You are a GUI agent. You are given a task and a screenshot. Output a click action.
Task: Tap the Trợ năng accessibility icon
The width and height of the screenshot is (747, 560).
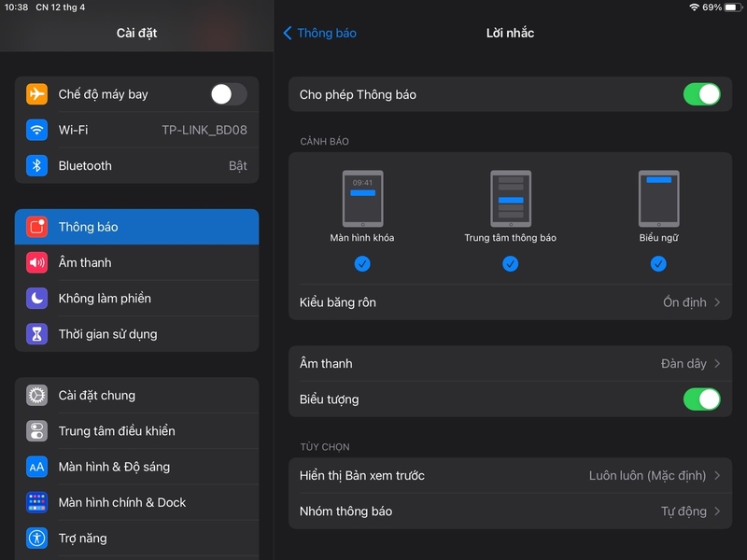[36, 539]
